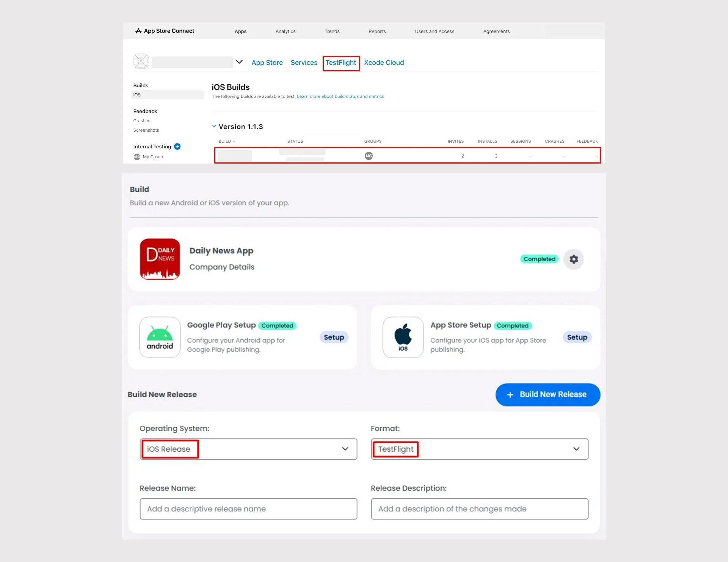Switch to the Services tab
Image resolution: width=728 pixels, height=562 pixels.
[x=304, y=63]
